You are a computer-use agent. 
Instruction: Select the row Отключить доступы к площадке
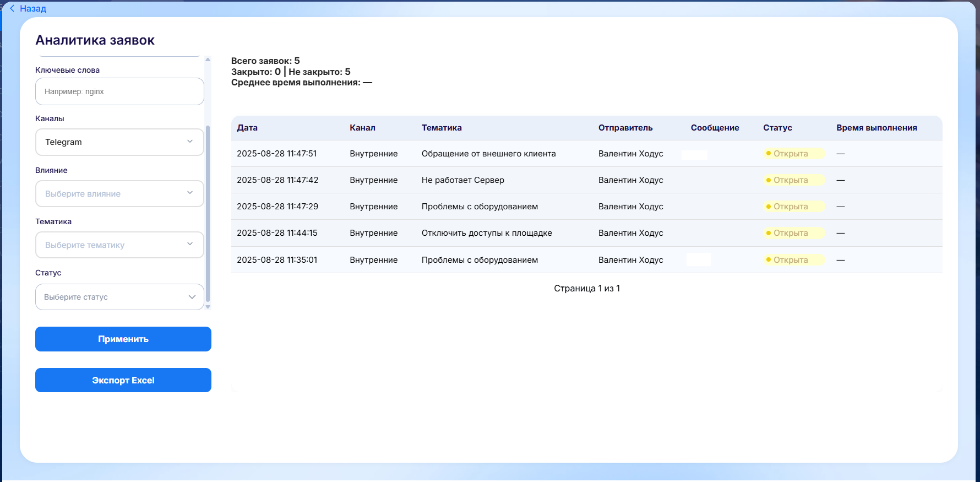pyautogui.click(x=487, y=233)
